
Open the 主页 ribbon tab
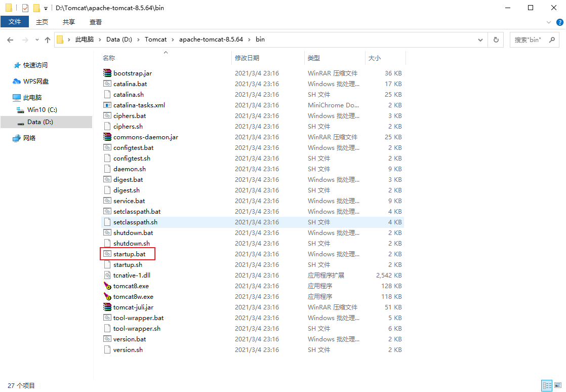click(x=42, y=22)
